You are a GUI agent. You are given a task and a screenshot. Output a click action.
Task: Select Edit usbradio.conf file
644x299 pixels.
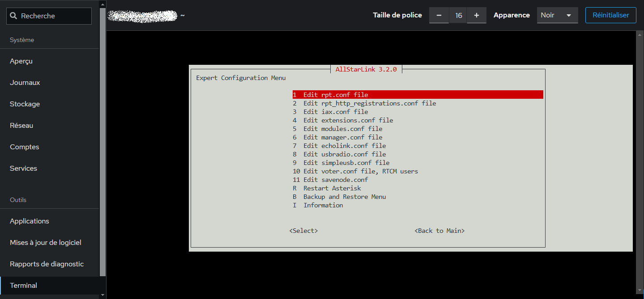[x=339, y=154]
